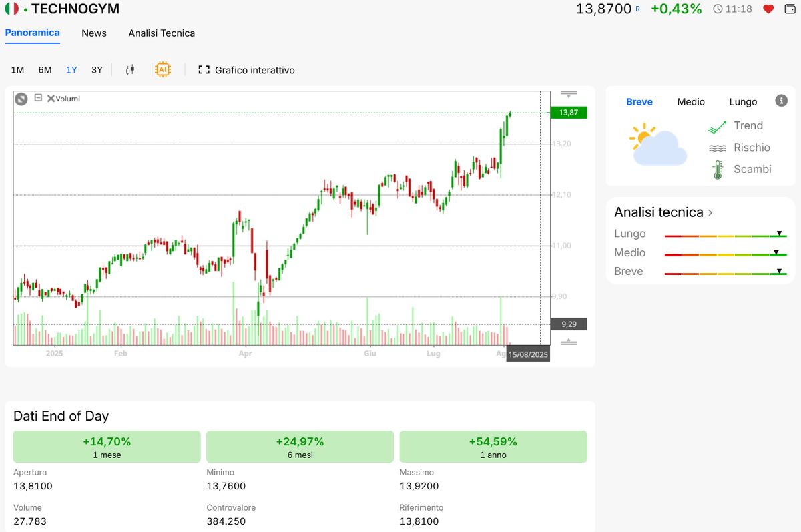Image resolution: width=801 pixels, height=532 pixels.
Task: Select the 6M time range
Action: tap(45, 70)
